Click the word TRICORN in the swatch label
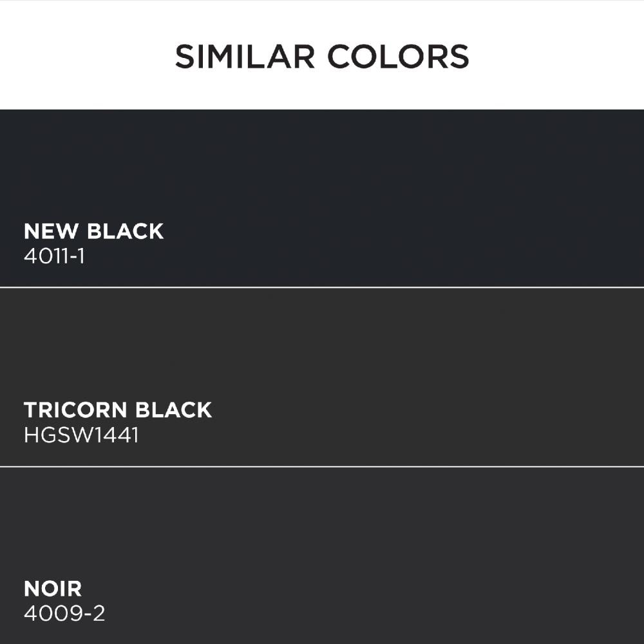Viewport: 644px width, 644px height. pyautogui.click(x=75, y=410)
